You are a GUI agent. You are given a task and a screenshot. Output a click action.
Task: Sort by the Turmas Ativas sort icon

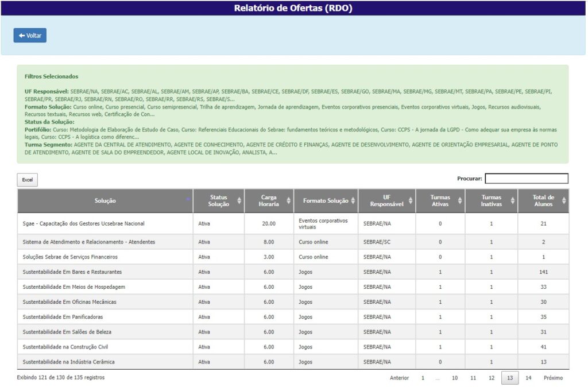click(x=459, y=201)
